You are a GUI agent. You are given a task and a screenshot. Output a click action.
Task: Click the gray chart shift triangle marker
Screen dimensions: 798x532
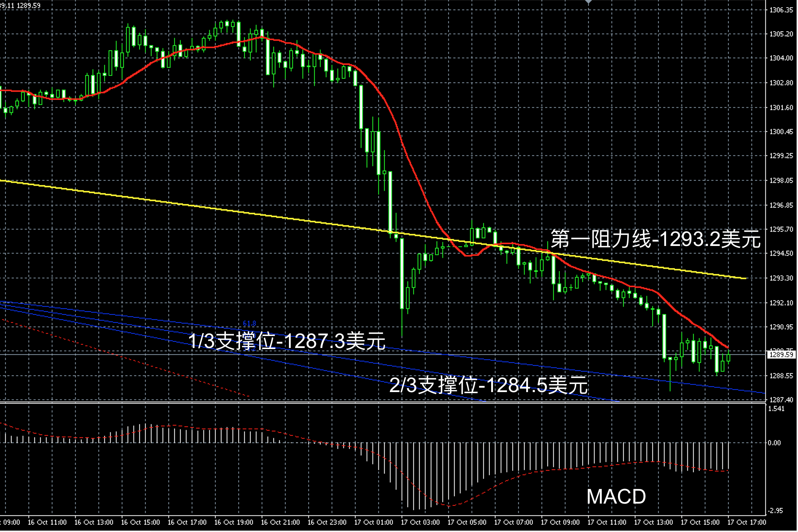(x=588, y=2)
